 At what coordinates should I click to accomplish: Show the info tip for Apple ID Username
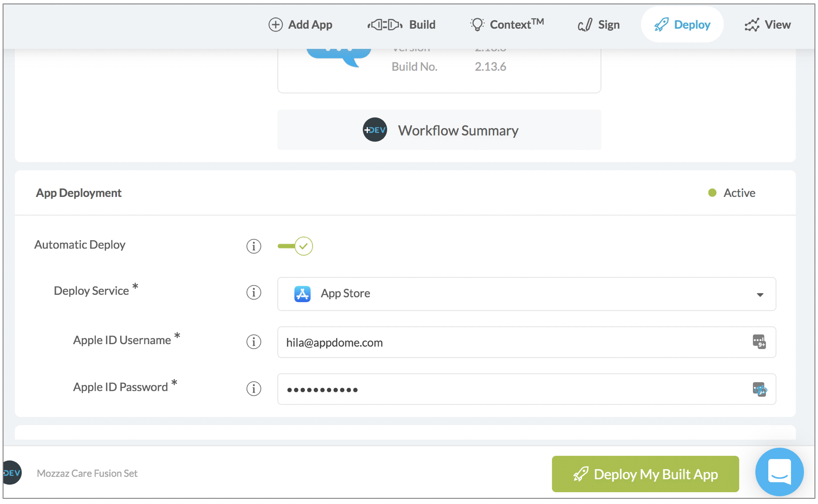254,342
